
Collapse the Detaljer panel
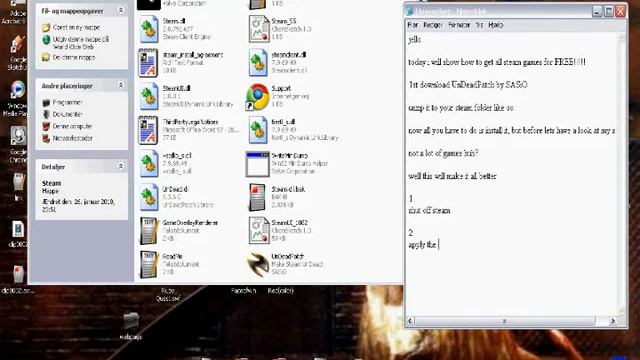pyautogui.click(x=121, y=166)
